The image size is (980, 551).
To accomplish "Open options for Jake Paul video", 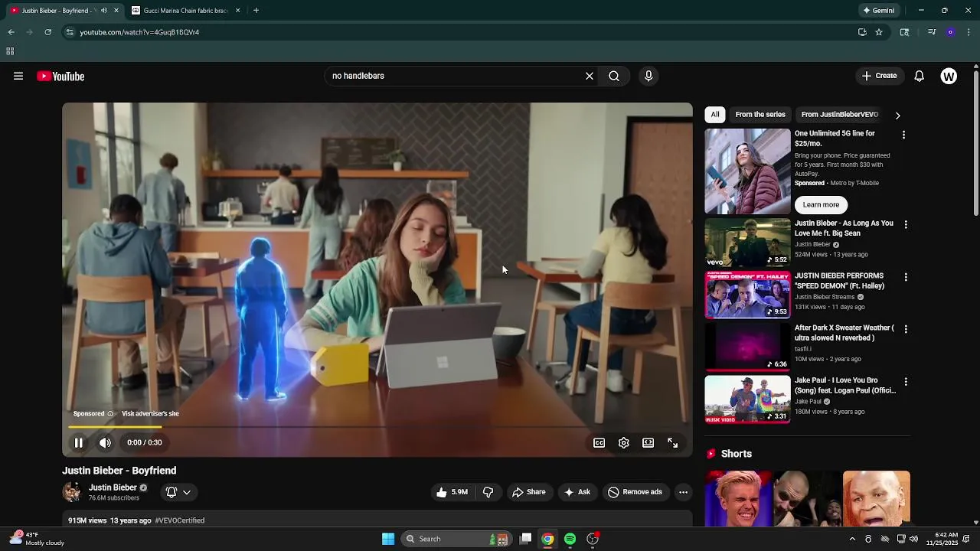I will [906, 381].
